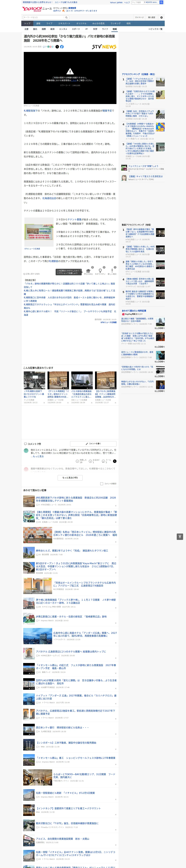Open settings with the gear icon
186x868 pixels.
(161, 18)
